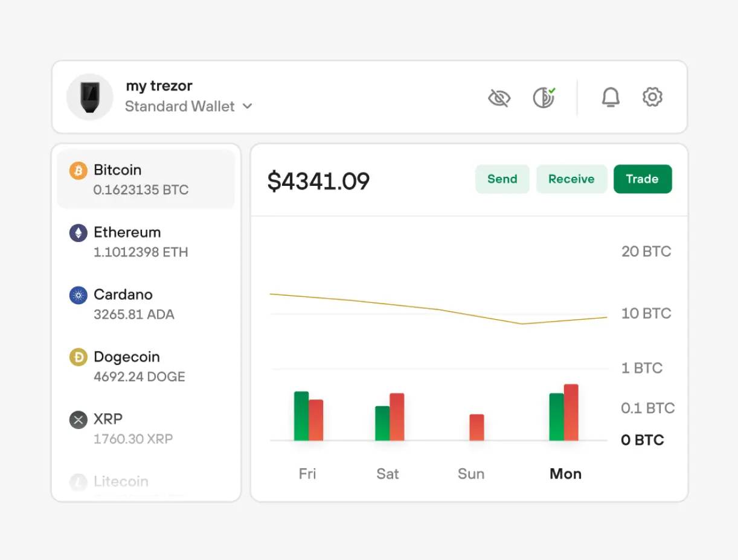This screenshot has width=738, height=560.
Task: Select the XRP account from the sidebar
Action: [x=133, y=428]
